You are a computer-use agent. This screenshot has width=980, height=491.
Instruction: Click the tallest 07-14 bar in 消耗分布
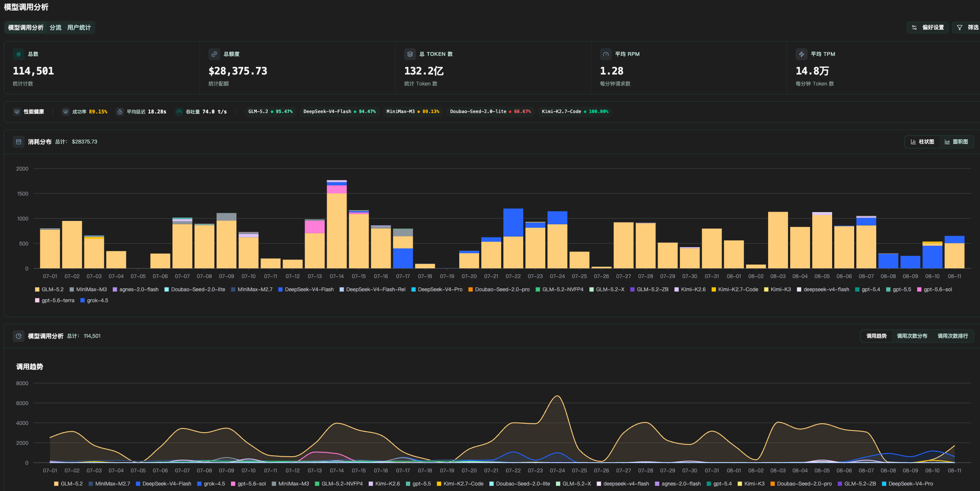click(337, 224)
